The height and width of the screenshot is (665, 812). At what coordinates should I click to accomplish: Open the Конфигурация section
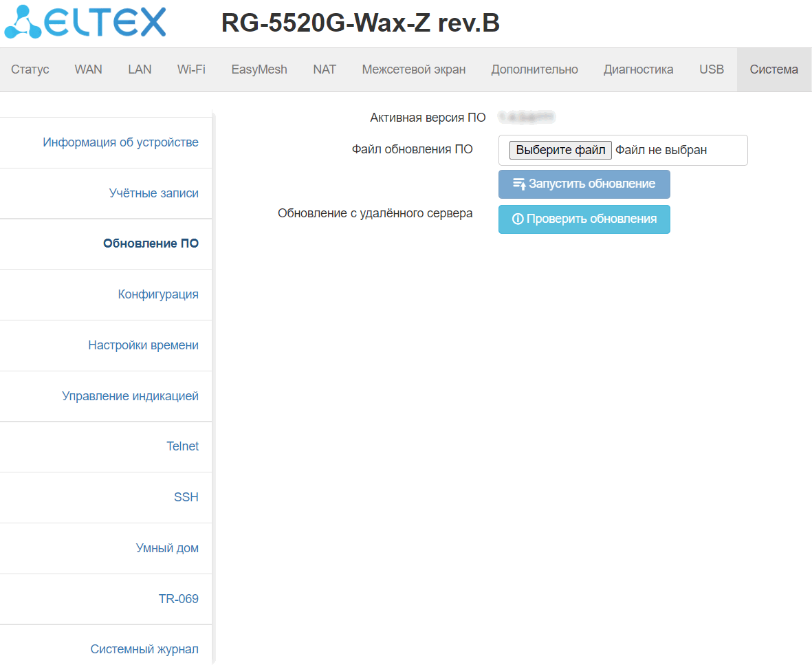[x=158, y=294]
